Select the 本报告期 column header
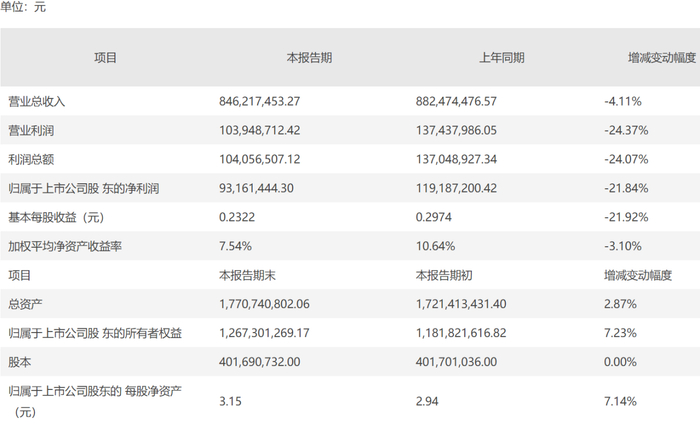The image size is (700, 424). (x=309, y=58)
